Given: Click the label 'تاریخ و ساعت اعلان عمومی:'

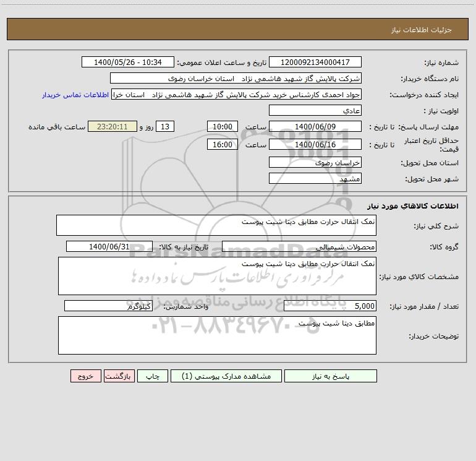Looking at the screenshot, I should click(222, 62).
